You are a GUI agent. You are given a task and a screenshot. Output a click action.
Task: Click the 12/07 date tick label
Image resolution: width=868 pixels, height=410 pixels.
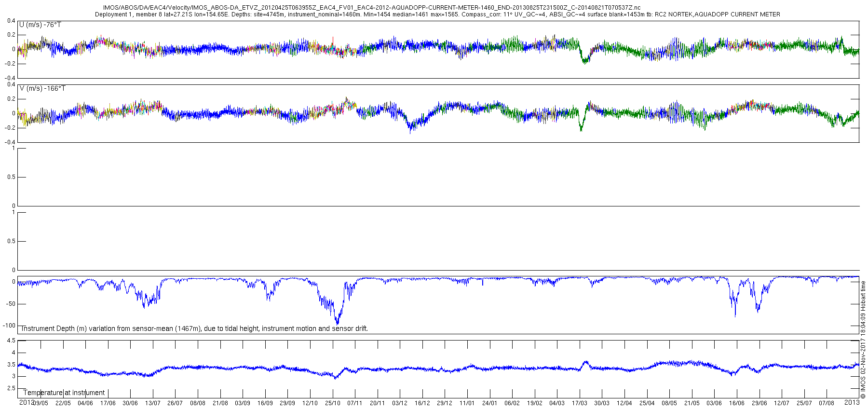click(x=782, y=403)
